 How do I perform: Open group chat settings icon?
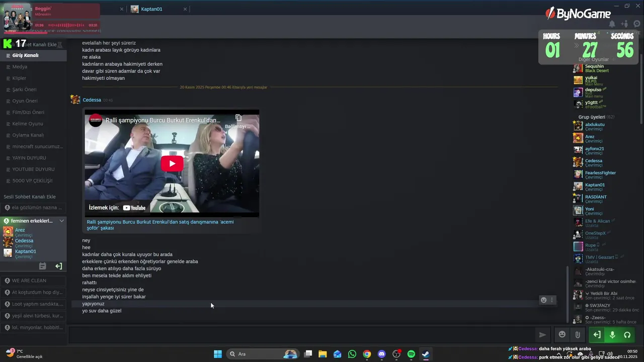[x=637, y=24]
